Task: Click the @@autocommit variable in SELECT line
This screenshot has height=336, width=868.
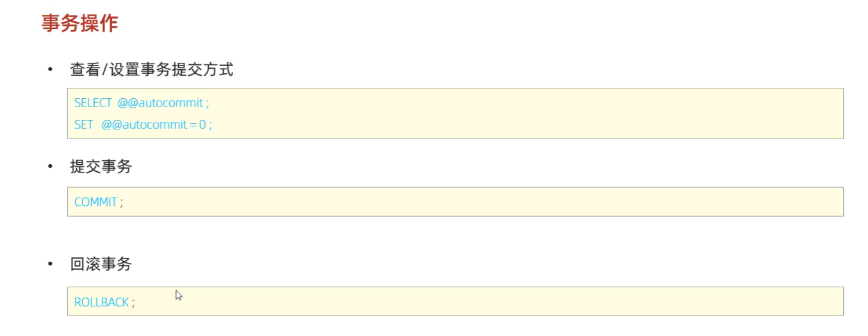Action: pos(160,103)
